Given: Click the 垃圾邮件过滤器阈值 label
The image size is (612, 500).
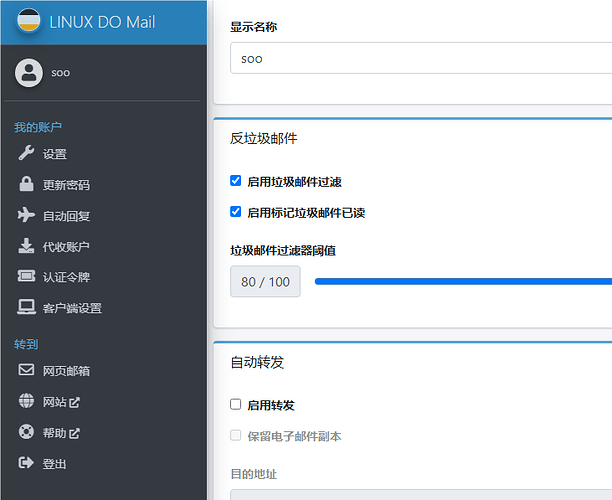Looking at the screenshot, I should click(x=283, y=251).
